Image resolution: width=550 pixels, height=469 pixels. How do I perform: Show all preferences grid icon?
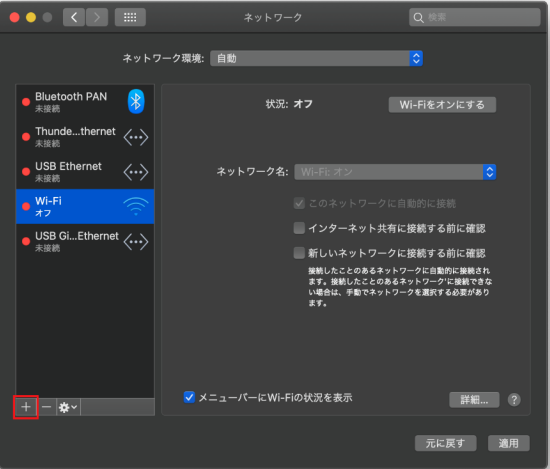pos(130,17)
